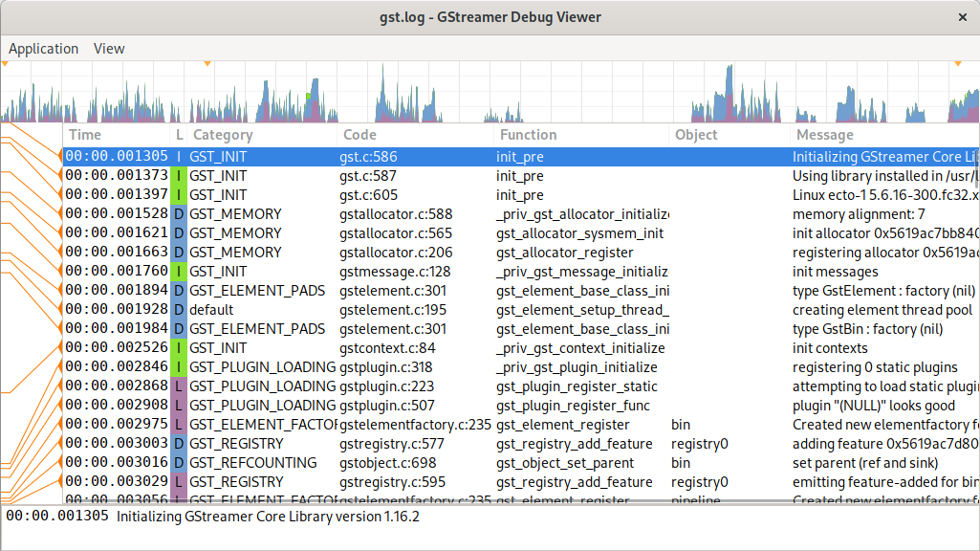Open the View menu

pos(109,49)
